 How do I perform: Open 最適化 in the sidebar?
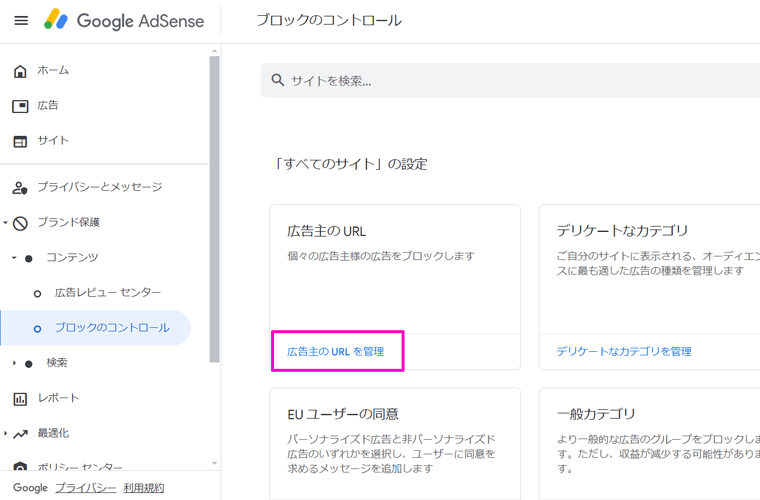(53, 433)
